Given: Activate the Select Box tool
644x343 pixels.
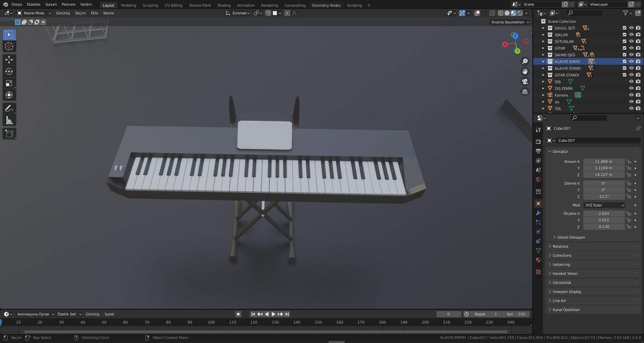Looking at the screenshot, I should 9,35.
